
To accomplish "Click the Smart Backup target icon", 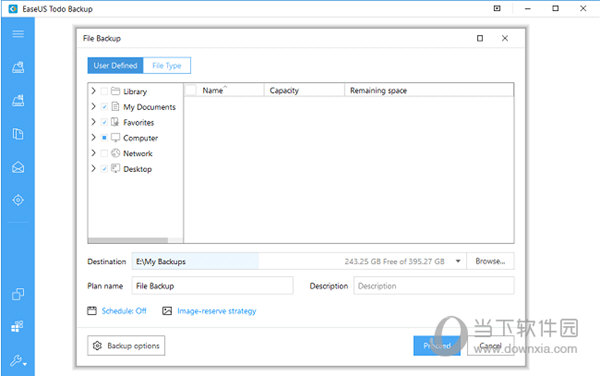I will click(x=18, y=200).
